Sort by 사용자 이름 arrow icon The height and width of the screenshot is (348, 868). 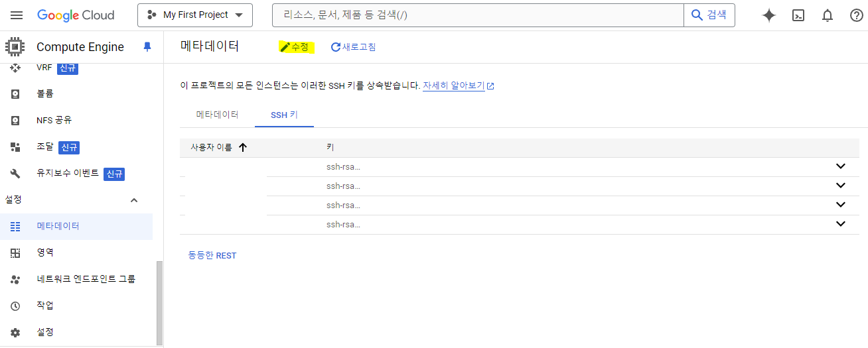click(x=242, y=148)
